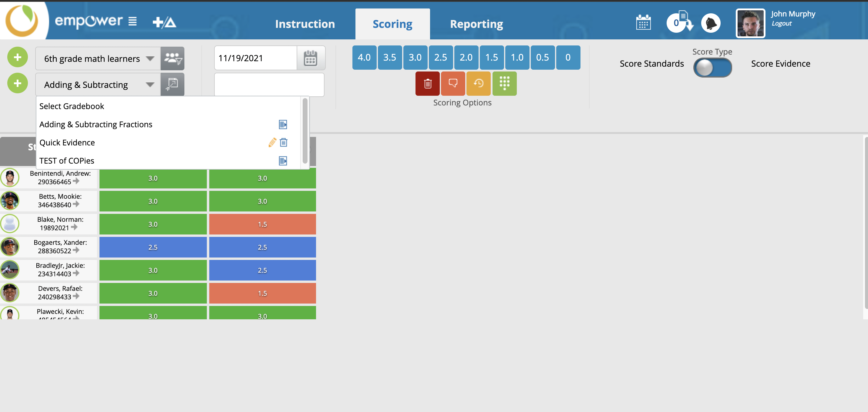Click the 4.0 score button
Screen dimensions: 868x412
(364, 58)
